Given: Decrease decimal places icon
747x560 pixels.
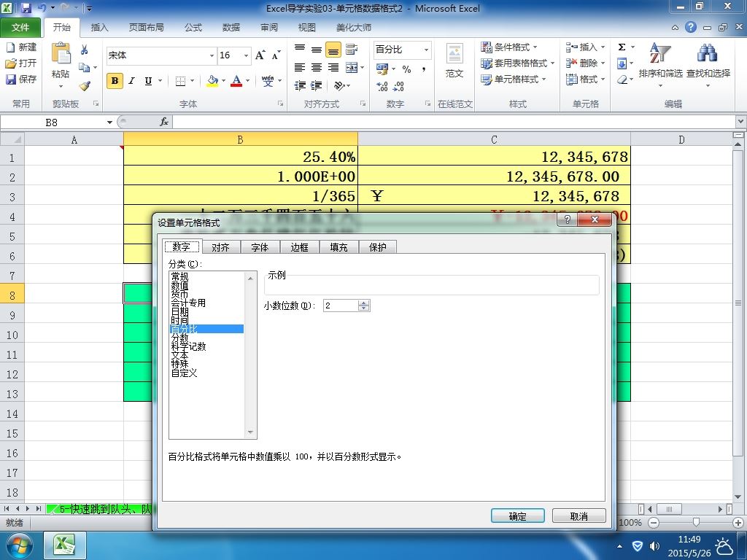Looking at the screenshot, I should (398, 86).
